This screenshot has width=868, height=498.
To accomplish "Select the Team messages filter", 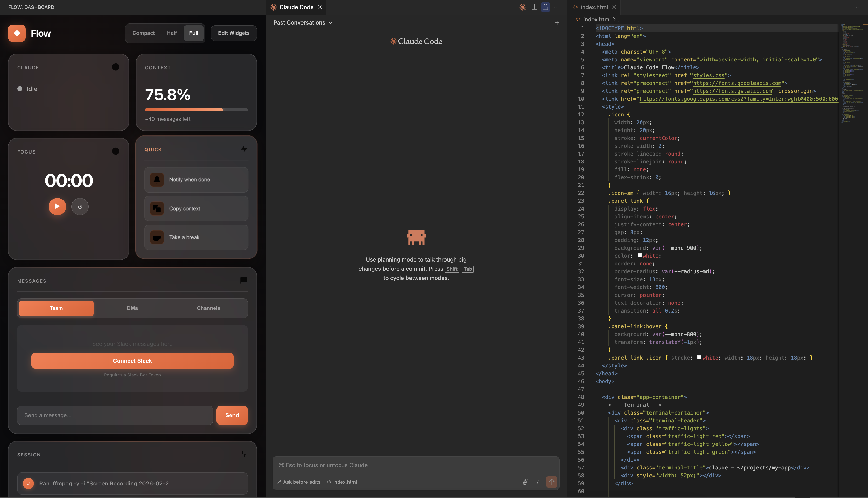I will [x=56, y=308].
